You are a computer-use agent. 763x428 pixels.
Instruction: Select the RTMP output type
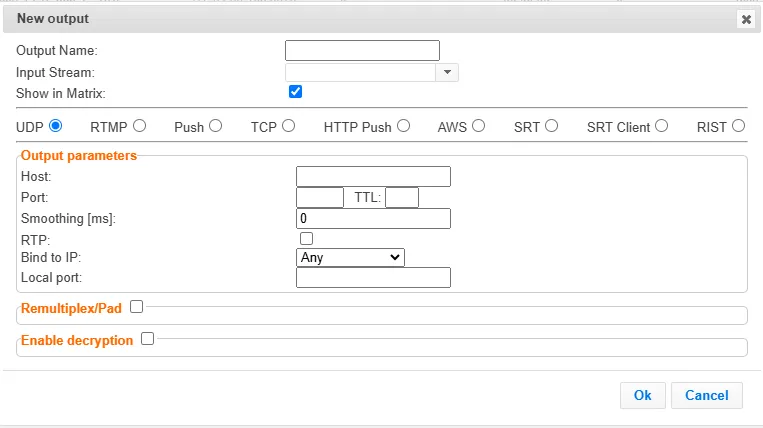[139, 126]
